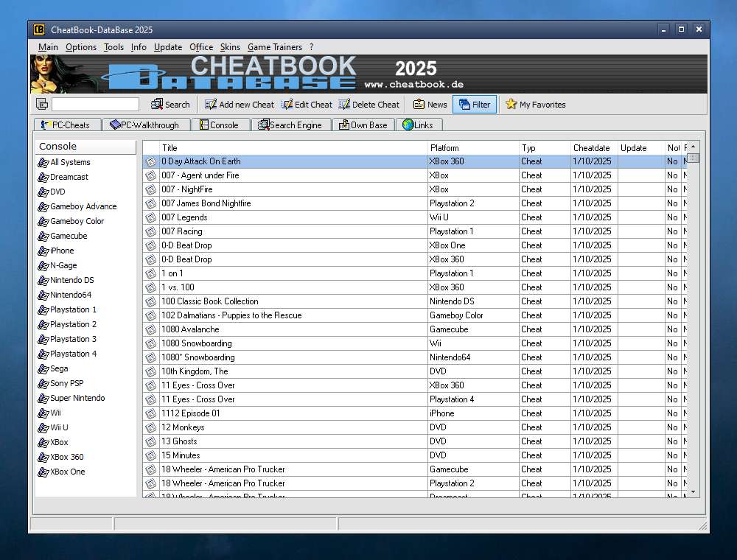Click the DVD console icon
Viewport: 737px width, 560px height.
[43, 192]
